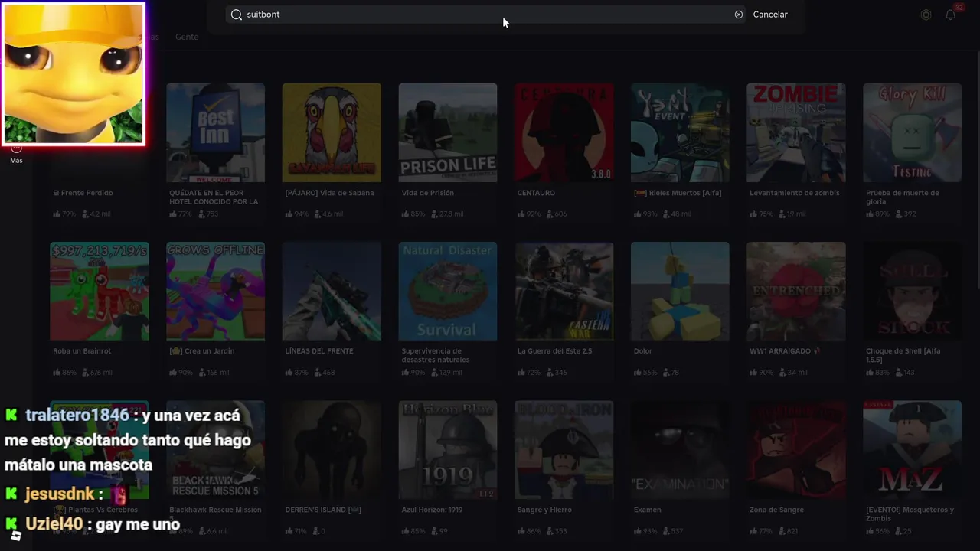The image size is (980, 551).
Task: Open the EXAMINATION game thumbnail
Action: click(x=680, y=449)
